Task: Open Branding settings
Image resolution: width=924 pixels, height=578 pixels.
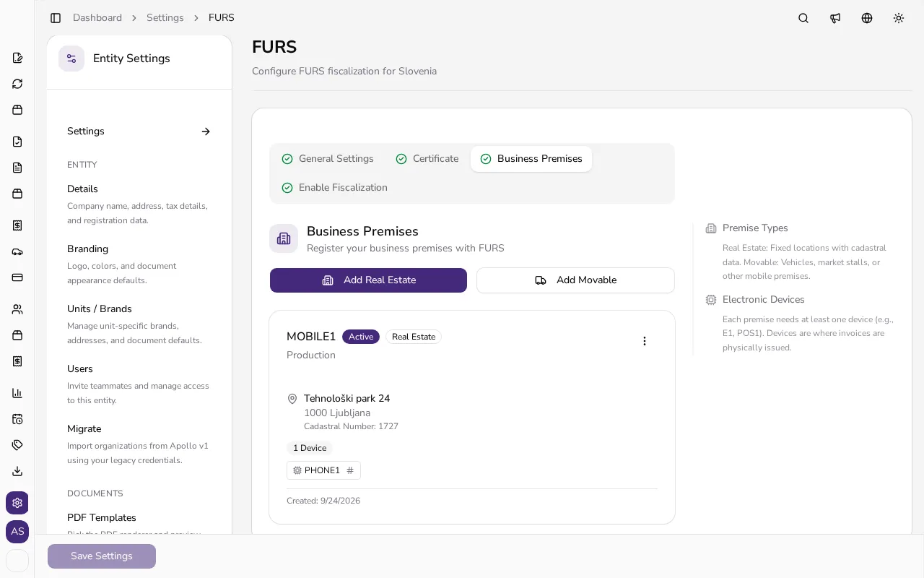Action: 139,264
